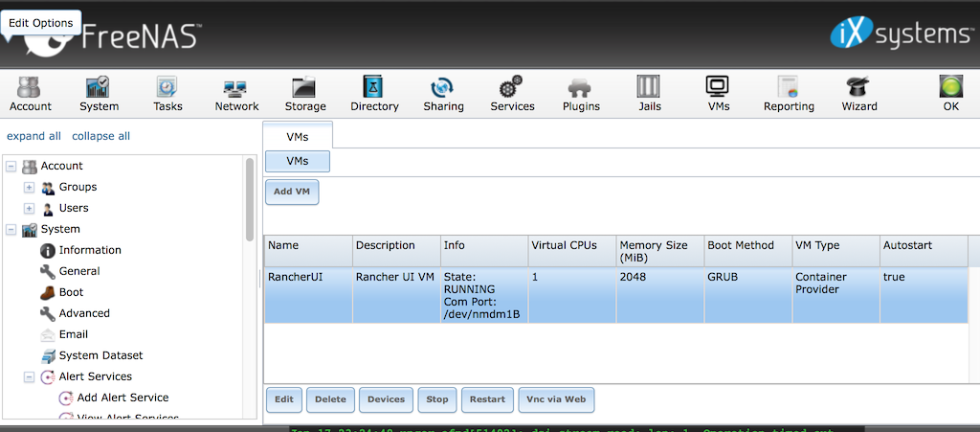Open Devices for the selected VM
Image resolution: width=980 pixels, height=432 pixels.
point(386,399)
